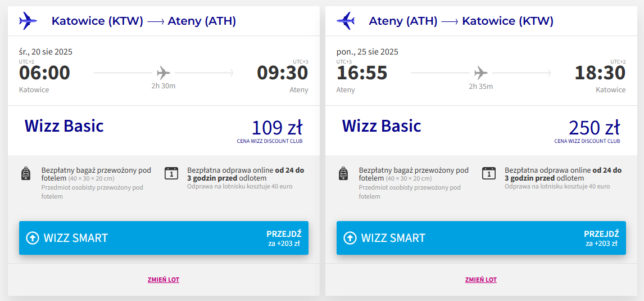Click the calendar check-in icon on return flight
Image resolution: width=644 pixels, height=301 pixels.
(x=489, y=173)
